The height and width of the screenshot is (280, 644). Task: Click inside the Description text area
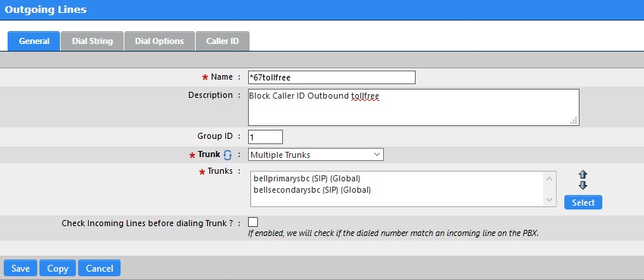pos(413,107)
